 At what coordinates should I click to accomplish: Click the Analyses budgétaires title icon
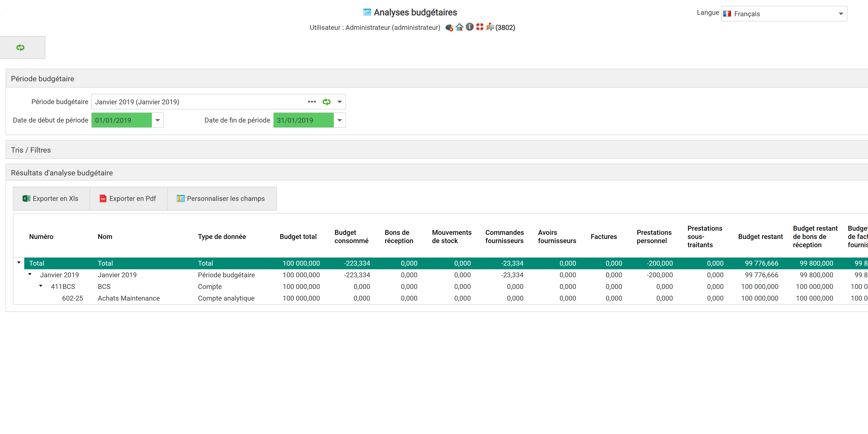tap(367, 12)
